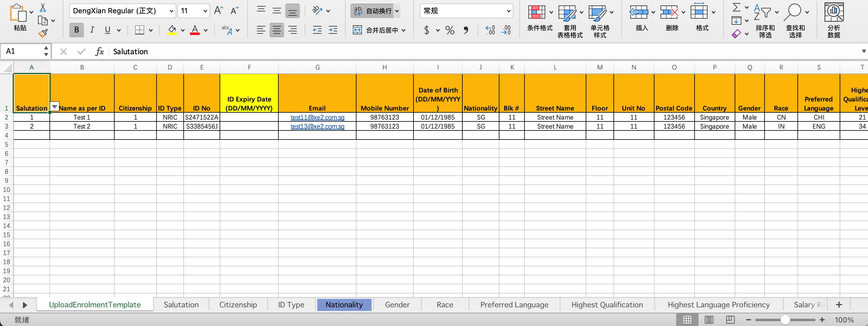The image size is (868, 326).
Task: Align text left
Action: pyautogui.click(x=261, y=30)
